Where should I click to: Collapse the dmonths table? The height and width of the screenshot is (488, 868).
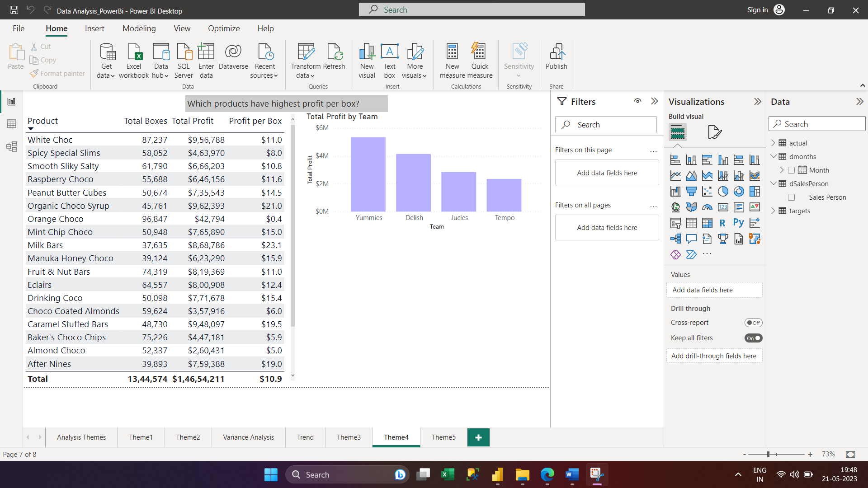(773, 156)
